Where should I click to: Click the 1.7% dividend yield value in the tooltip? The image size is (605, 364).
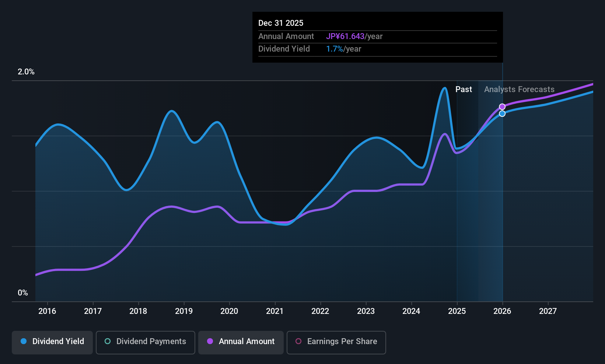[335, 49]
